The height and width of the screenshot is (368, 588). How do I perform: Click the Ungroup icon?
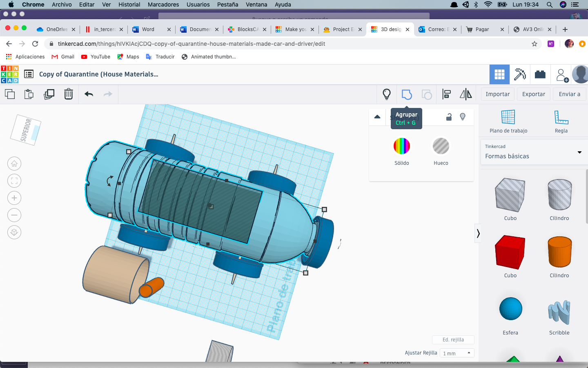point(427,94)
